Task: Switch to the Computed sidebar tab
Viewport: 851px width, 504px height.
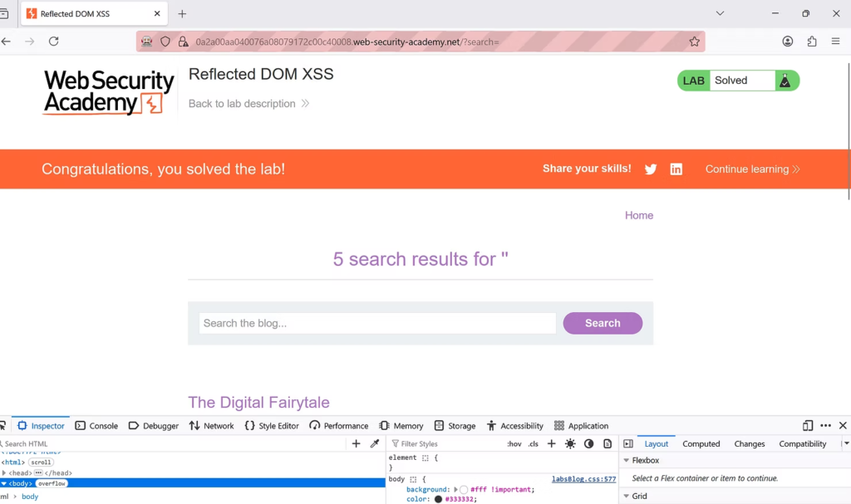Action: (x=701, y=443)
